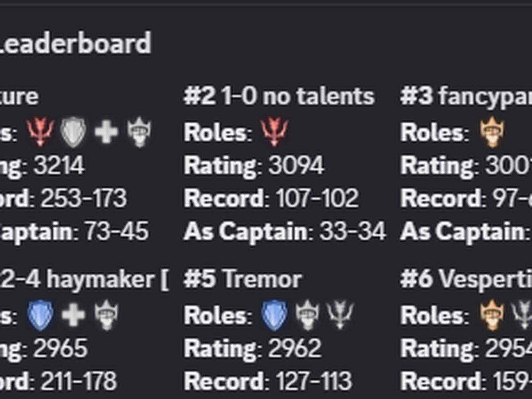Click the Rating 3094 value
The image size is (532, 399).
click(x=296, y=166)
